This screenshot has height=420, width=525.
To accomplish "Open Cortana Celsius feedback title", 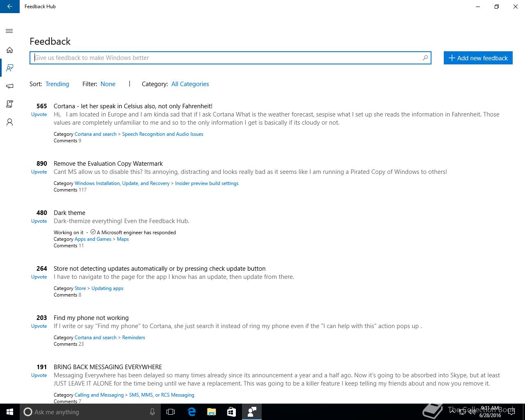I will tap(133, 106).
